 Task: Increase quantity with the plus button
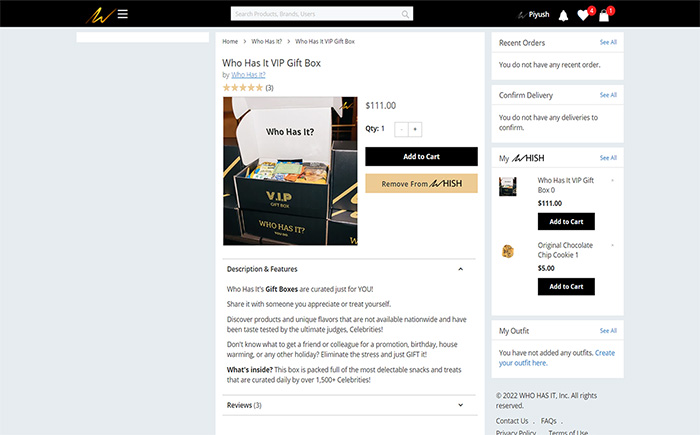point(415,130)
